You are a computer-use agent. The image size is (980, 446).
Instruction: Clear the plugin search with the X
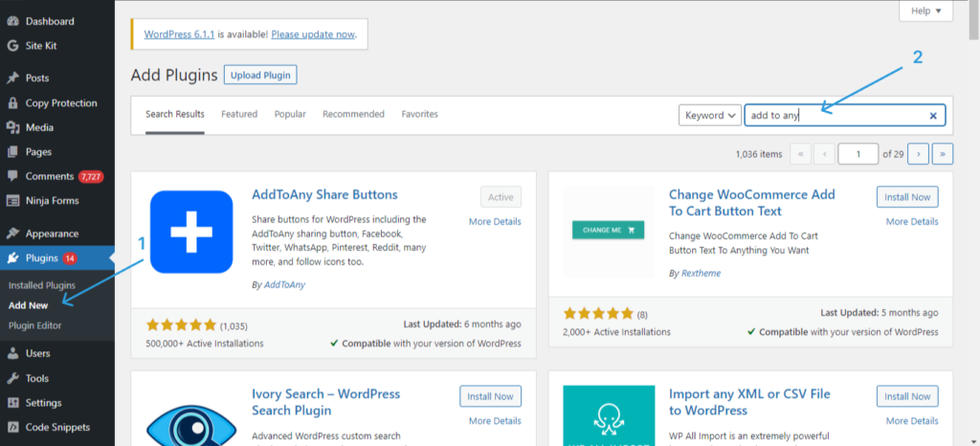[933, 116]
